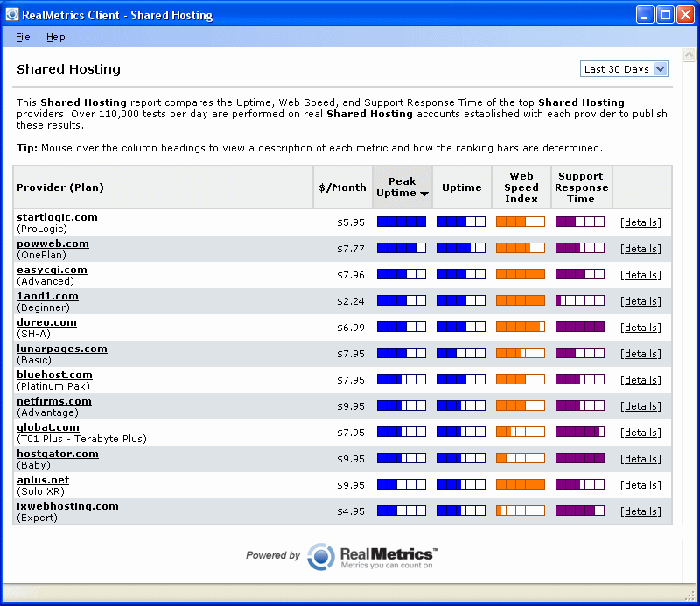The image size is (700, 606).
Task: Open the aplus.net provider link
Action: click(43, 480)
